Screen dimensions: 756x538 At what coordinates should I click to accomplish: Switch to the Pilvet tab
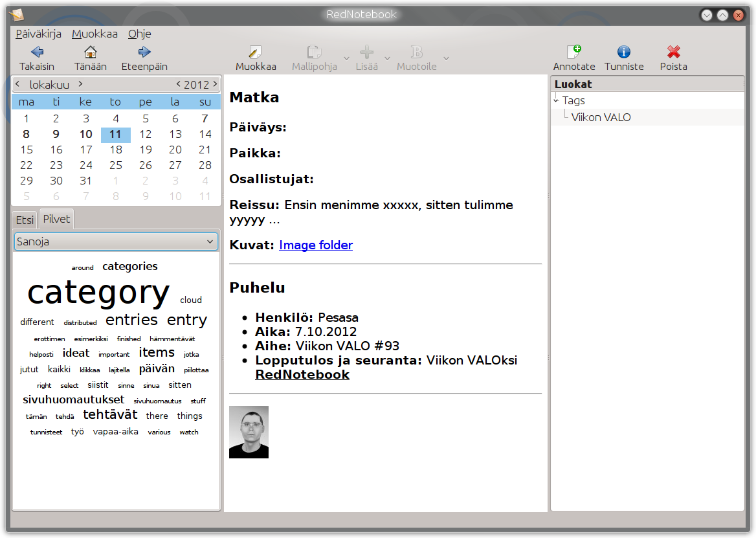(56, 219)
